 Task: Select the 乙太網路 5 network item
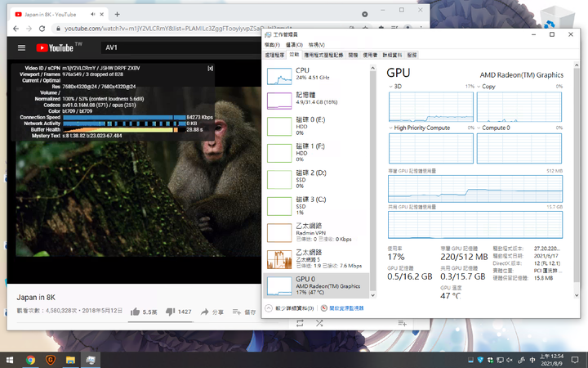[317, 259]
